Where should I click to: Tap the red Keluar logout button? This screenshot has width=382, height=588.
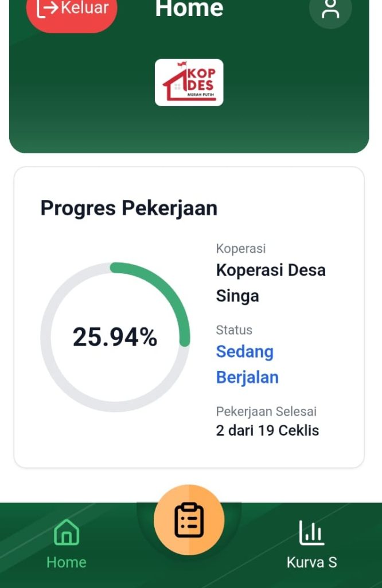click(x=72, y=11)
